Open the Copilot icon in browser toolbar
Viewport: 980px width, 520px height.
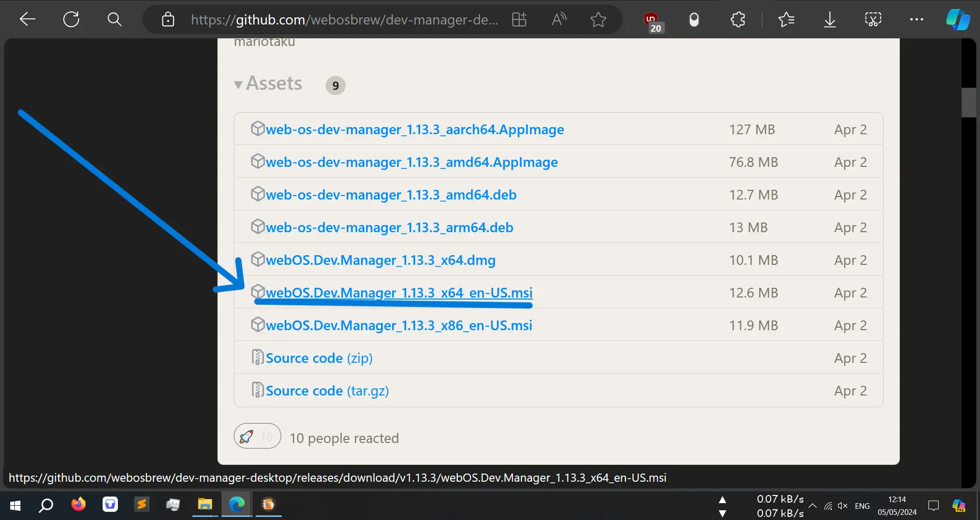(x=958, y=19)
